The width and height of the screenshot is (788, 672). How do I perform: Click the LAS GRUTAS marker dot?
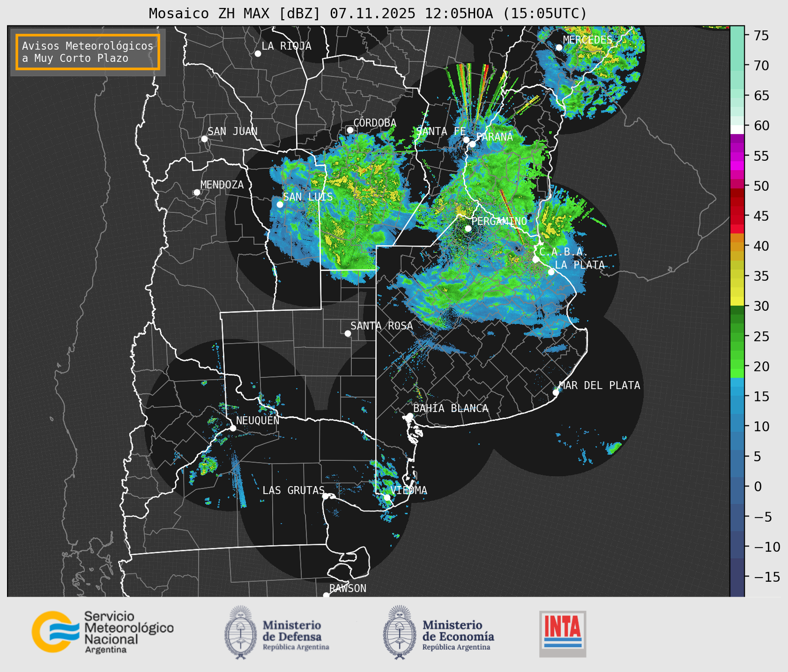326,496
